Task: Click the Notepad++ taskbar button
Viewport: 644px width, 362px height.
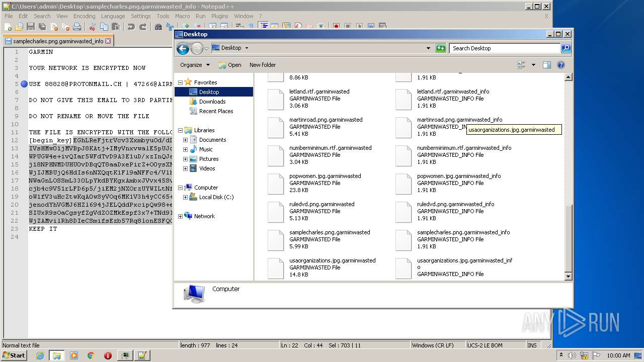Action: 141,355
